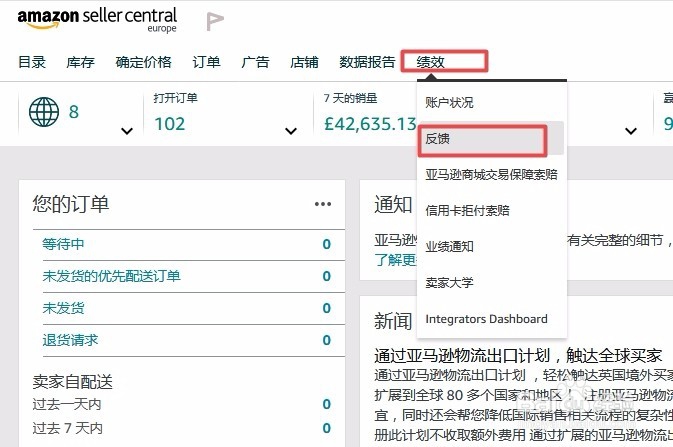Open the 未发货的优先配送订单 link
The height and width of the screenshot is (447, 673).
tap(111, 276)
